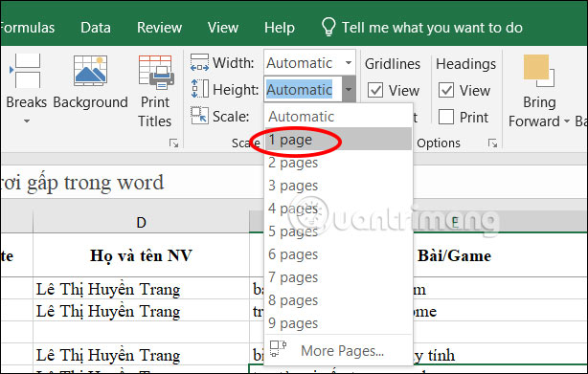Select column D header
This screenshot has width=588, height=374.
tap(141, 222)
